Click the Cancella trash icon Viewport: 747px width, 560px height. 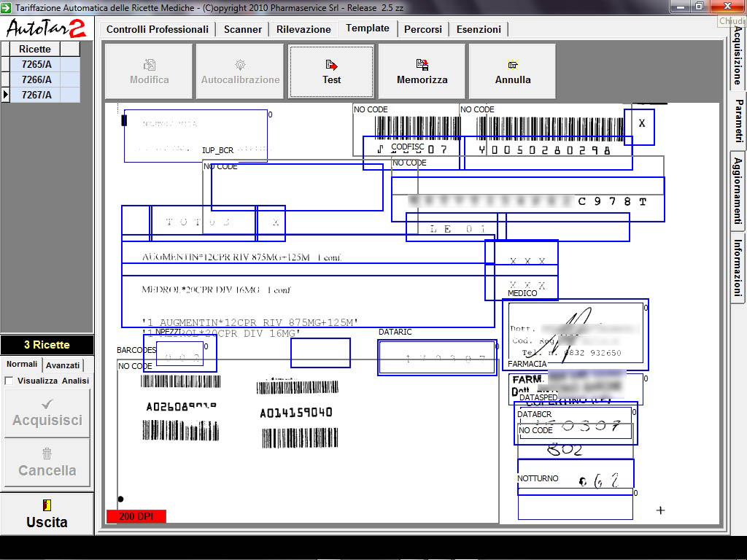(47, 454)
